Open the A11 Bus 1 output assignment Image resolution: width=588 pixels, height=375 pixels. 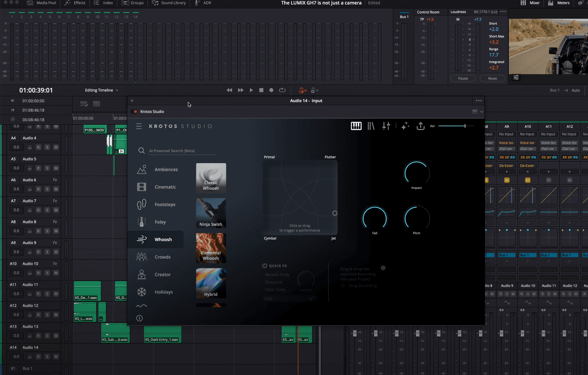pos(548,255)
